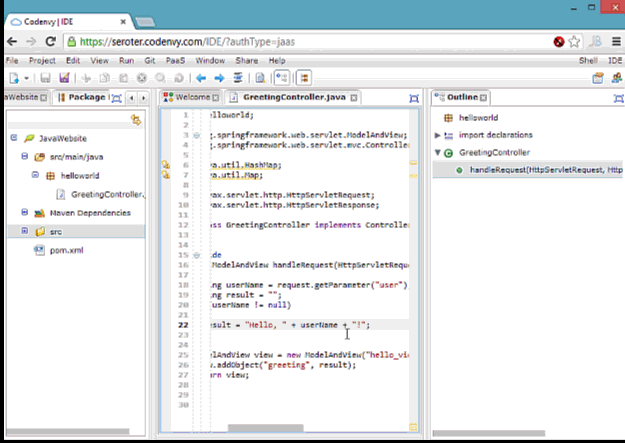
Task: Click the user icon at toolbar end
Action: pyautogui.click(x=617, y=78)
